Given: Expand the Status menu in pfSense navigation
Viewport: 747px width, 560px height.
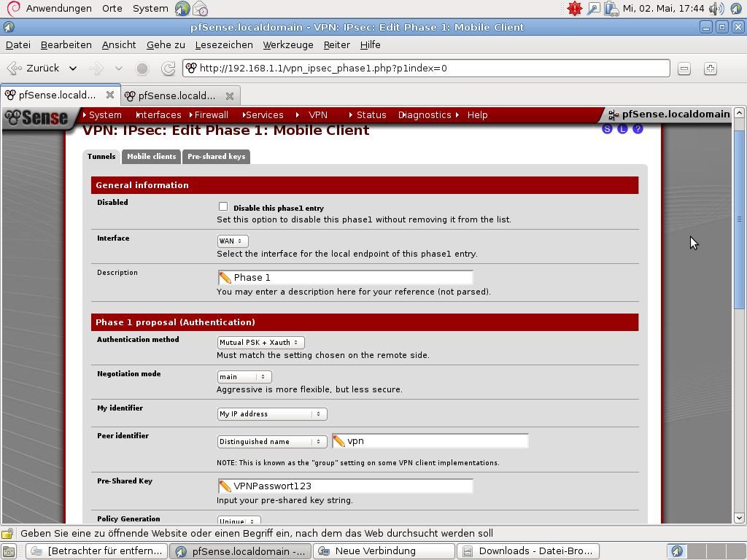Looking at the screenshot, I should click(368, 114).
